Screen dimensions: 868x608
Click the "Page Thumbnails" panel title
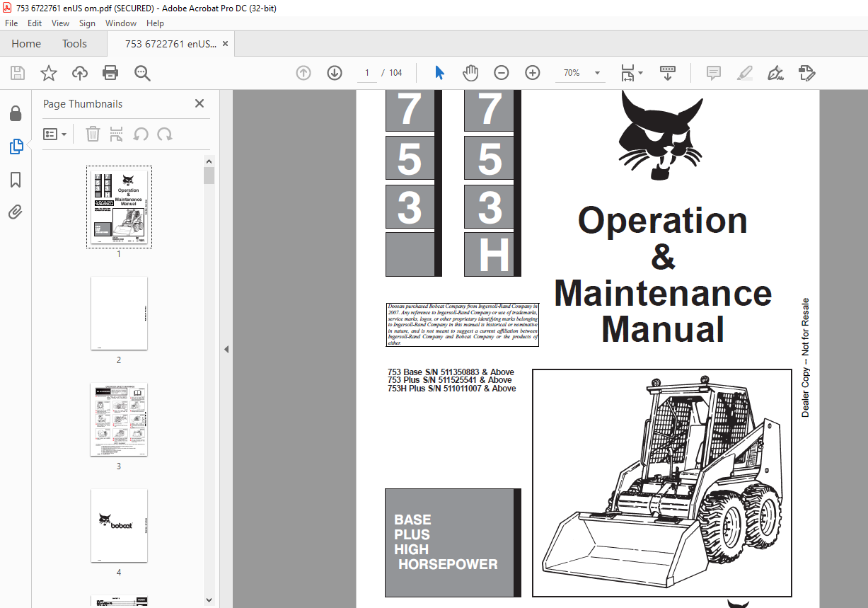83,103
